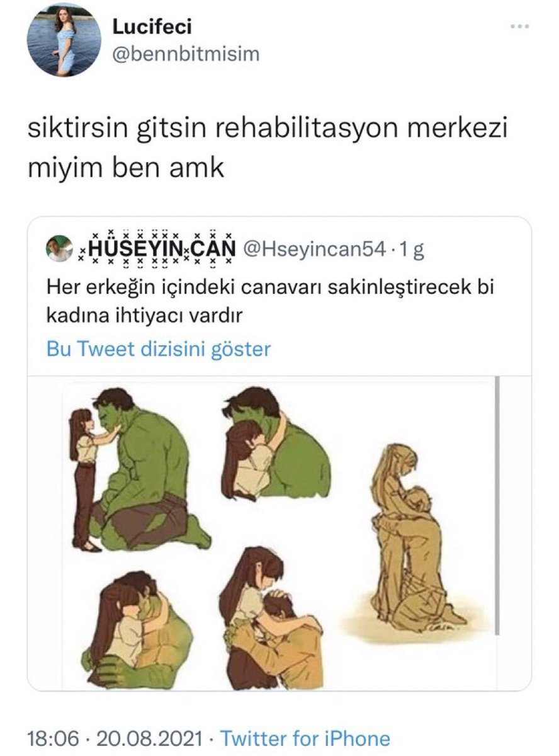Click the gray vertical bar beside the image
Viewport: 559px width, 756px height.
(x=497, y=506)
